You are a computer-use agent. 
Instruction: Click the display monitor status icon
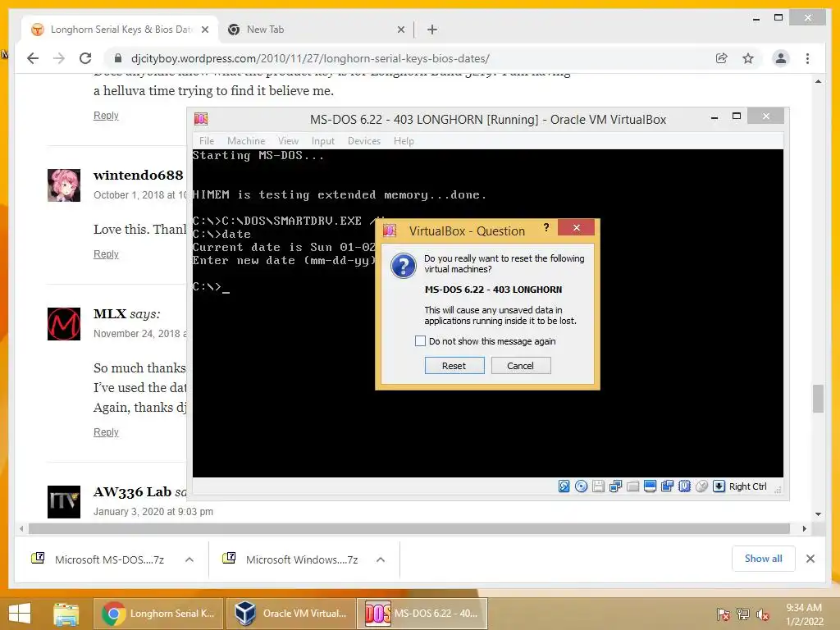(650, 486)
